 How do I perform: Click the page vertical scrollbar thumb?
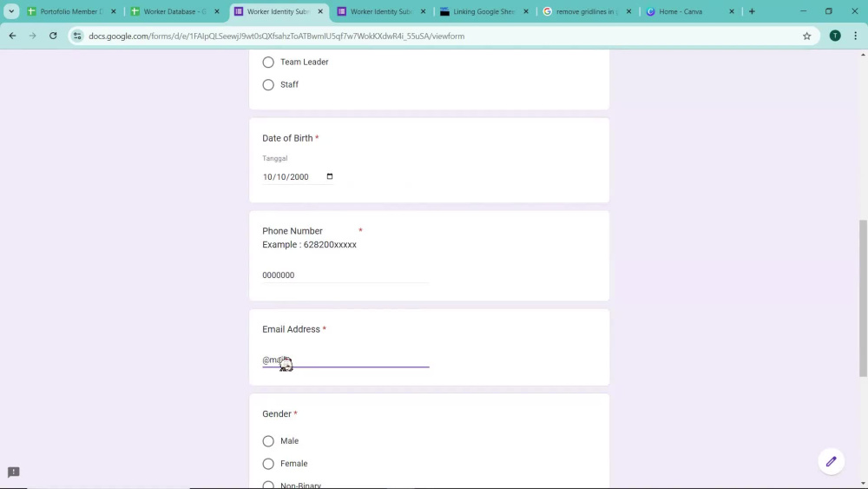tap(863, 299)
